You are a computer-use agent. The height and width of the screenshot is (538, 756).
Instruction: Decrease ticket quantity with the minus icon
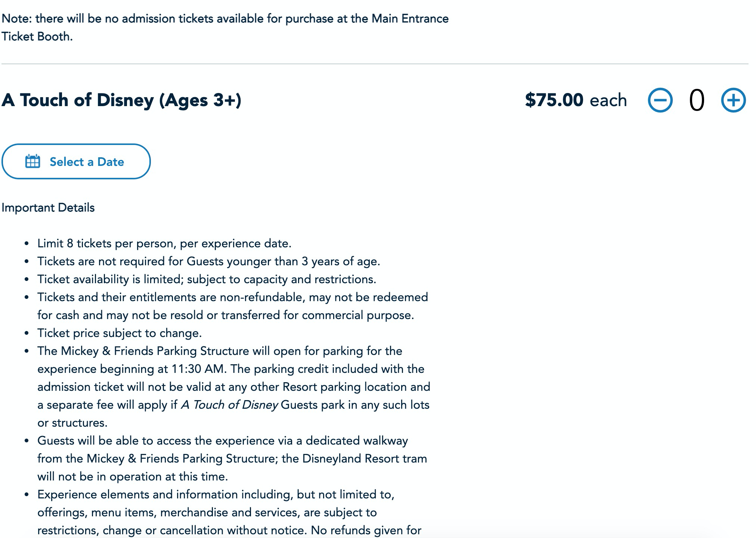pyautogui.click(x=660, y=100)
